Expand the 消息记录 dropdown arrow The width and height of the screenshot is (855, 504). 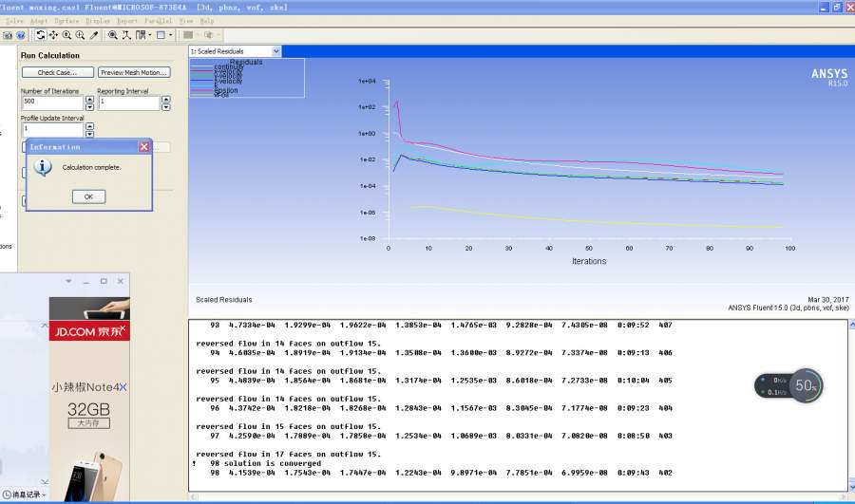click(44, 495)
